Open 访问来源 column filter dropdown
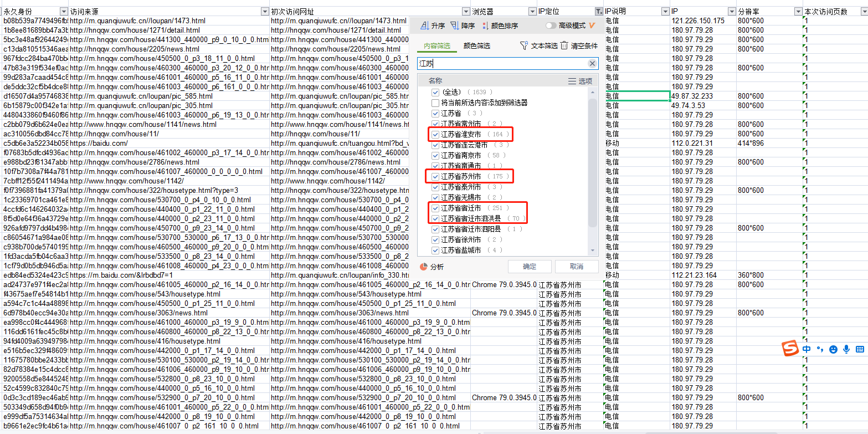The width and height of the screenshot is (868, 434). [264, 12]
